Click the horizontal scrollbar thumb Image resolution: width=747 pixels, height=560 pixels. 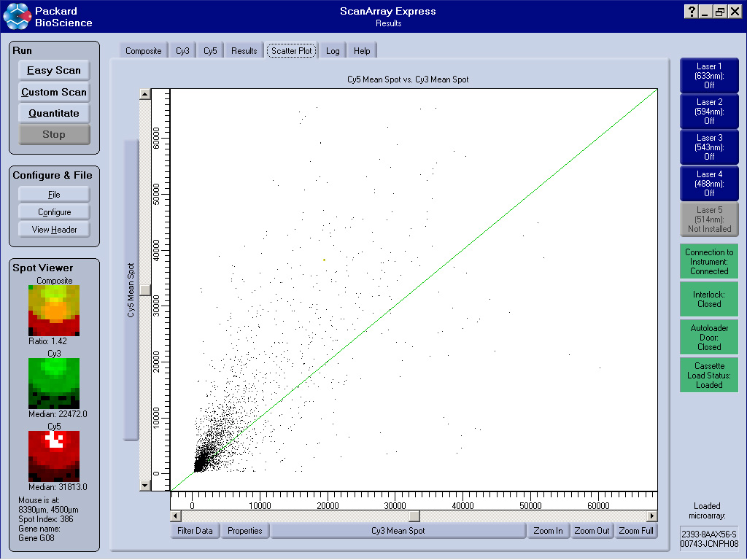tap(414, 516)
